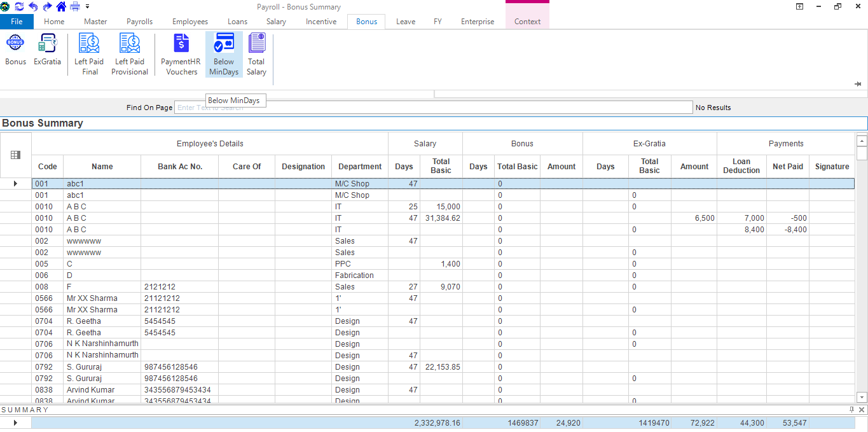This screenshot has width=868, height=432.
Task: Click the Designation column header
Action: [303, 167]
